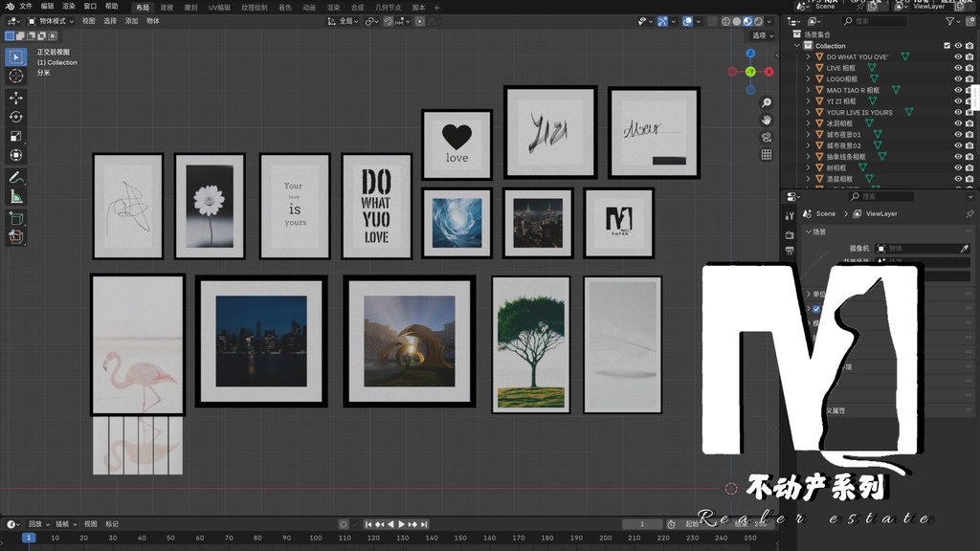This screenshot has height=551, width=980.
Task: Hide DO WHAT YOU OVE' object
Action: pos(958,56)
